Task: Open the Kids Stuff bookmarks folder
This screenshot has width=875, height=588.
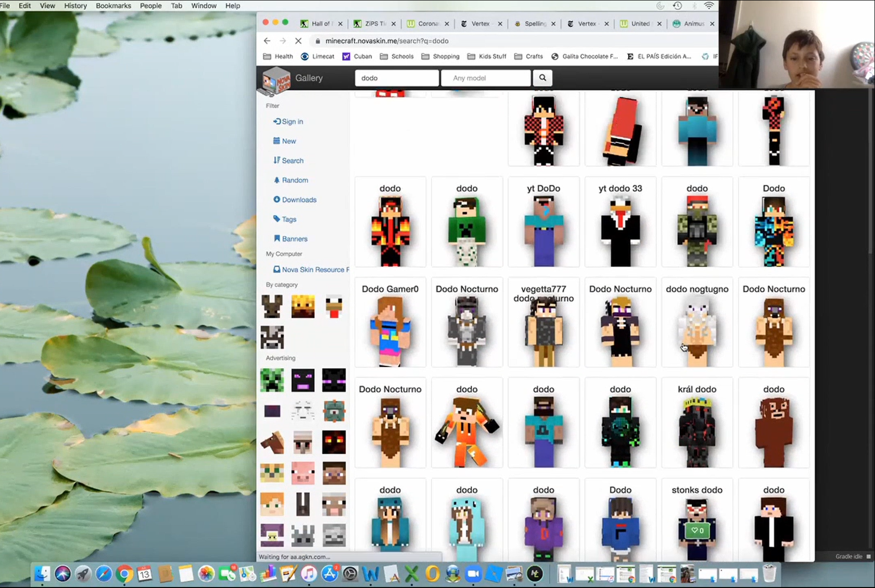Action: pyautogui.click(x=487, y=56)
